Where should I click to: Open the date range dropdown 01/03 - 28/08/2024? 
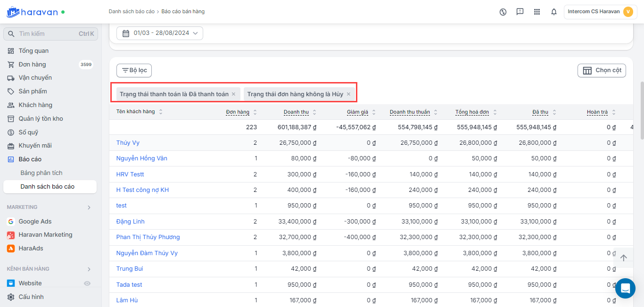pyautogui.click(x=160, y=33)
